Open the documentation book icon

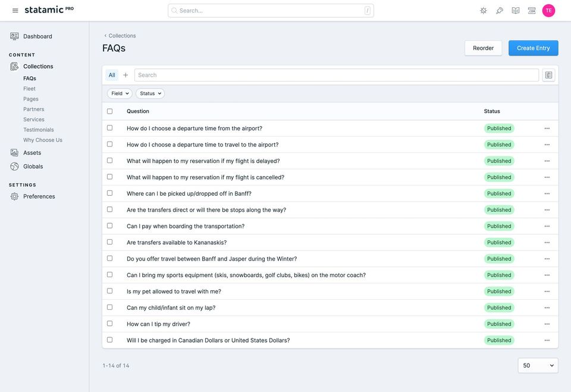(516, 11)
